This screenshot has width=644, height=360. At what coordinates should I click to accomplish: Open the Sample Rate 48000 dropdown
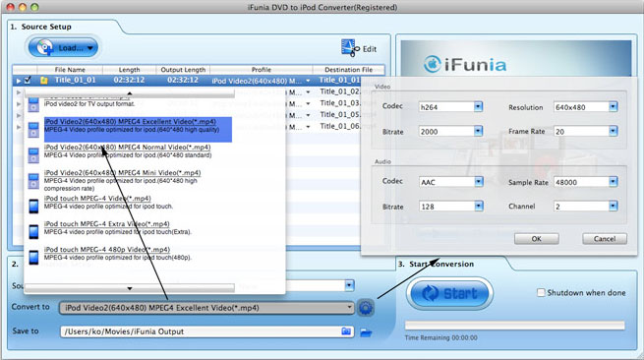pos(613,182)
